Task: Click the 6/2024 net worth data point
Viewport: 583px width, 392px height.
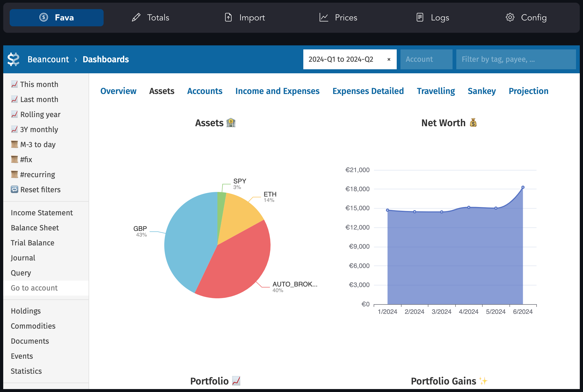Action: [523, 187]
